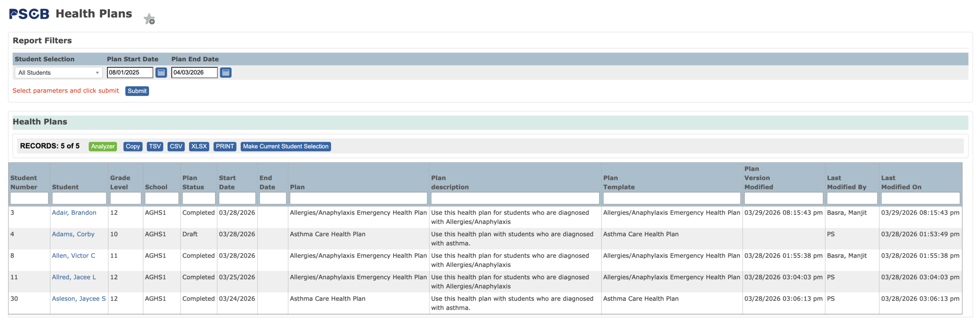
Task: Open Plan End Date calendar picker
Action: click(226, 73)
